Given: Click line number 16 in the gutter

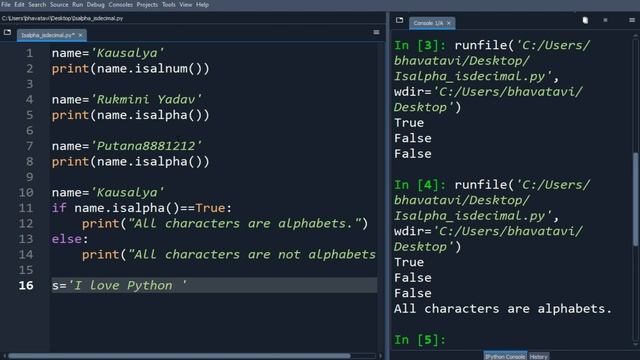Looking at the screenshot, I should coord(26,285).
